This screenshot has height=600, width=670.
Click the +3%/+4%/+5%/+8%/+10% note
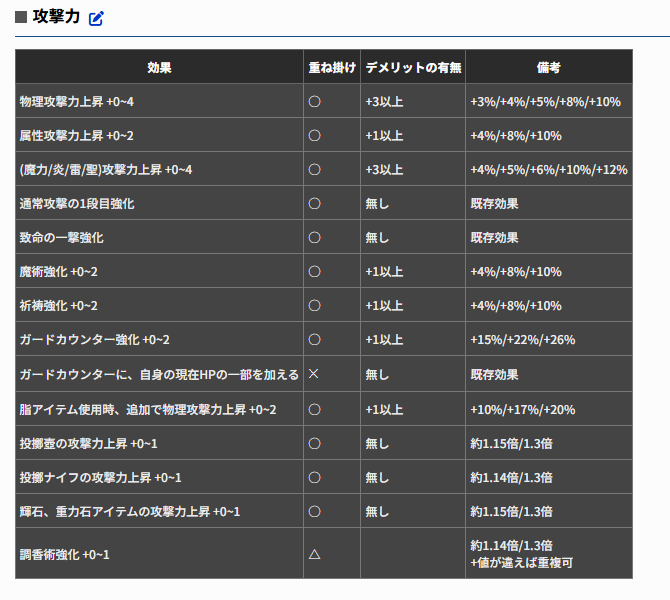[x=546, y=102]
